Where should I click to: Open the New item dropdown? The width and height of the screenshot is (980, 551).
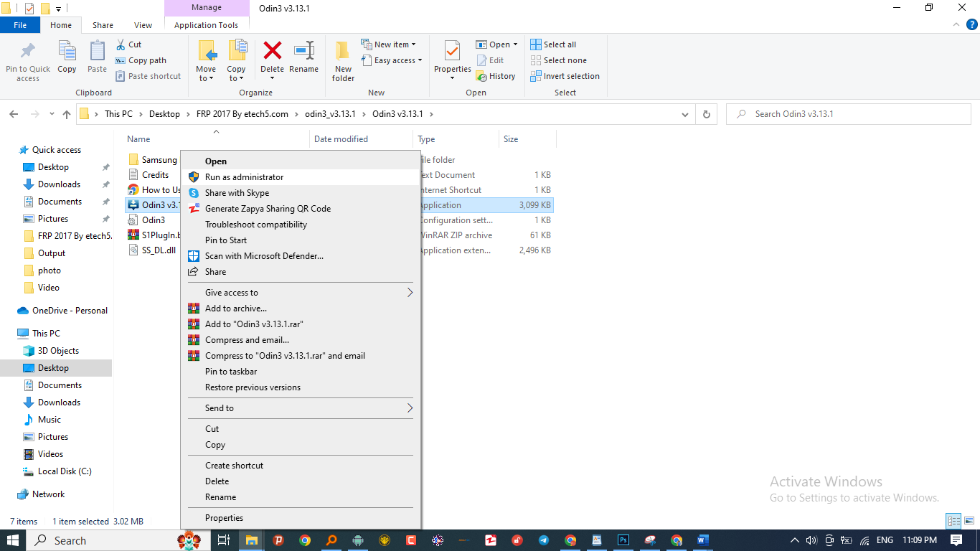click(388, 44)
